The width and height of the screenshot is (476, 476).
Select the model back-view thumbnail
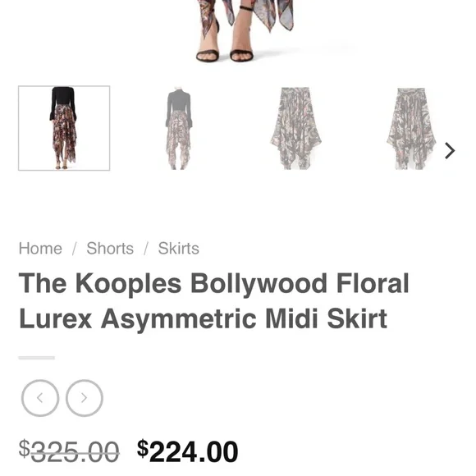(x=179, y=128)
